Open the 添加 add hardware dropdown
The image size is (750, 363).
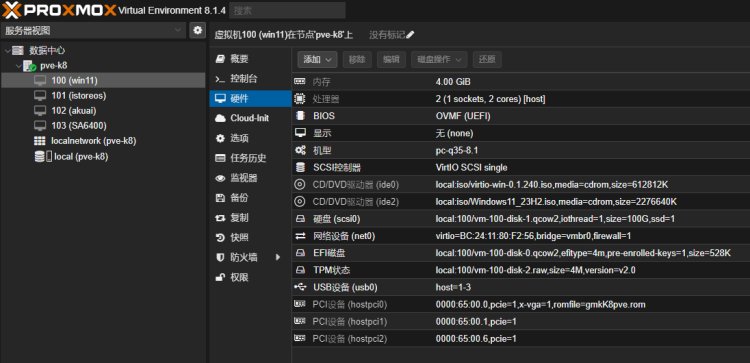pyautogui.click(x=318, y=59)
